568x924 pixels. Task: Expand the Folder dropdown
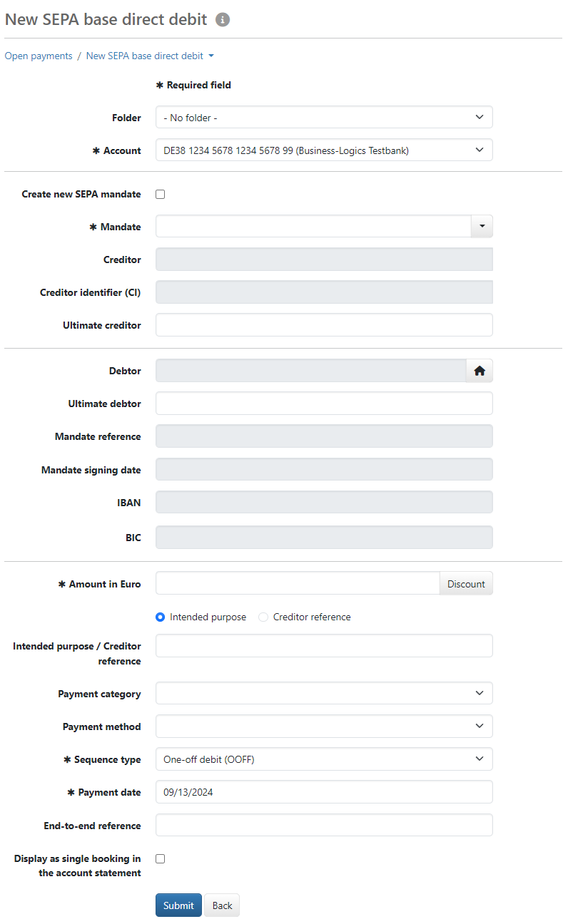[x=324, y=118]
